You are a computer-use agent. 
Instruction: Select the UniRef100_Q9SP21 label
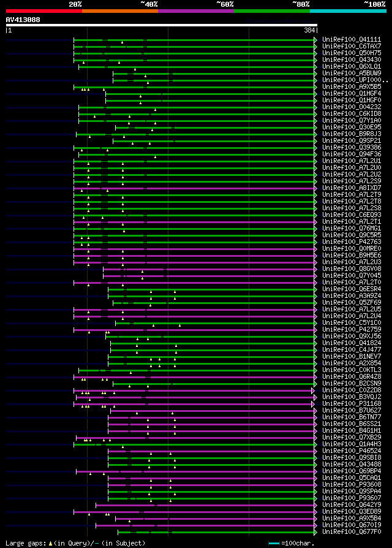(x=352, y=141)
